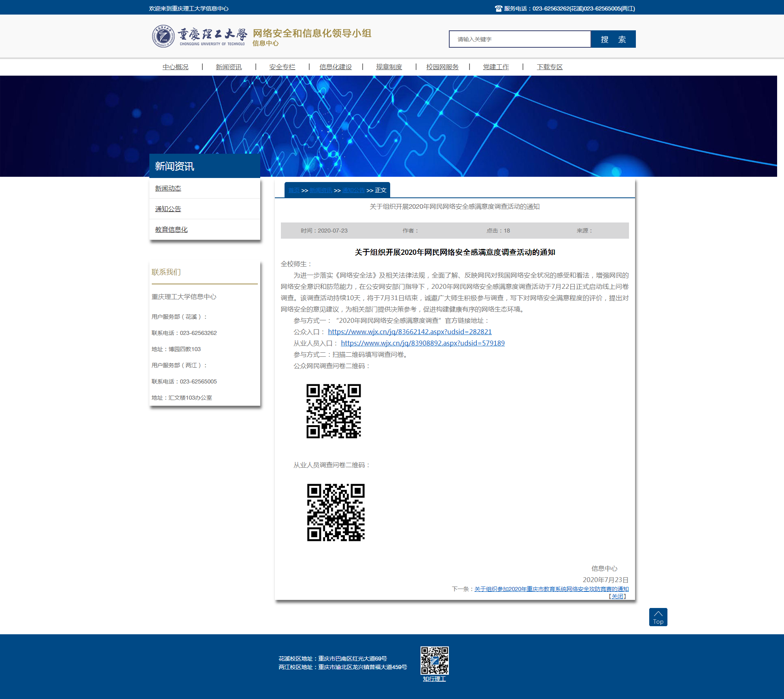Open the 从业人员入口 survey URL
784x699 pixels.
423,343
